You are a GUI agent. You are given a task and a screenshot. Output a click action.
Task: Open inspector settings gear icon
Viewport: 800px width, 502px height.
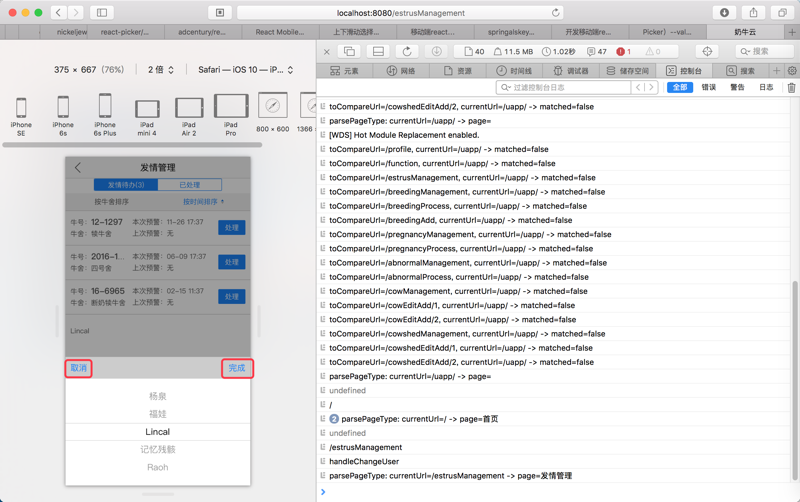pos(792,70)
